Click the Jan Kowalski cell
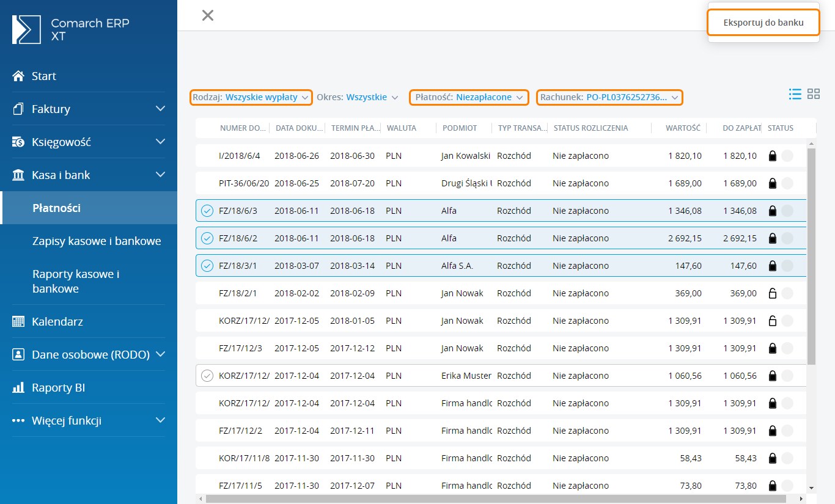This screenshot has height=504, width=835. pyautogui.click(x=465, y=156)
